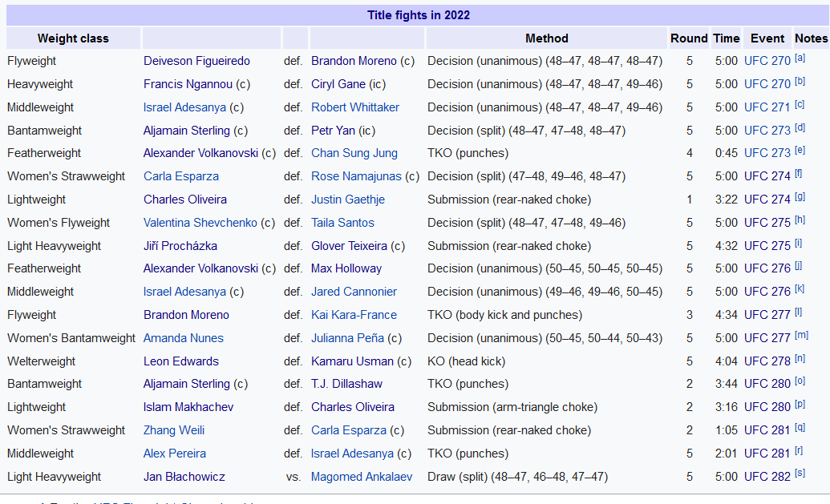Open the Valentina Shevchenko link
Viewport: 830px width, 504px height.
pos(200,223)
